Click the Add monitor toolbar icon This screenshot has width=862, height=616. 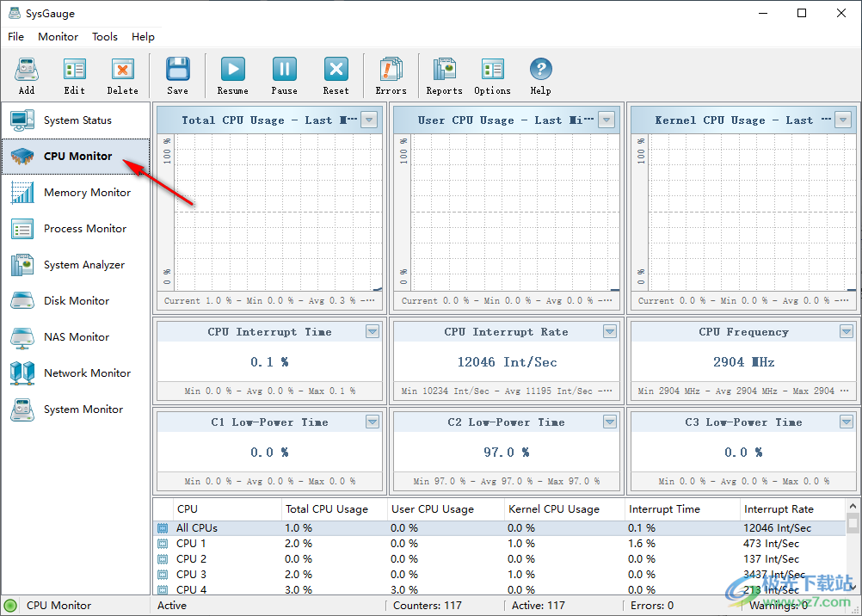27,70
